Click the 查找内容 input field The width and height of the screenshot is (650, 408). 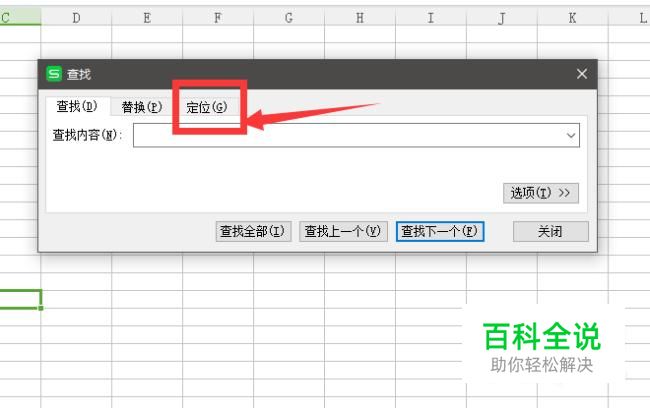tap(356, 135)
